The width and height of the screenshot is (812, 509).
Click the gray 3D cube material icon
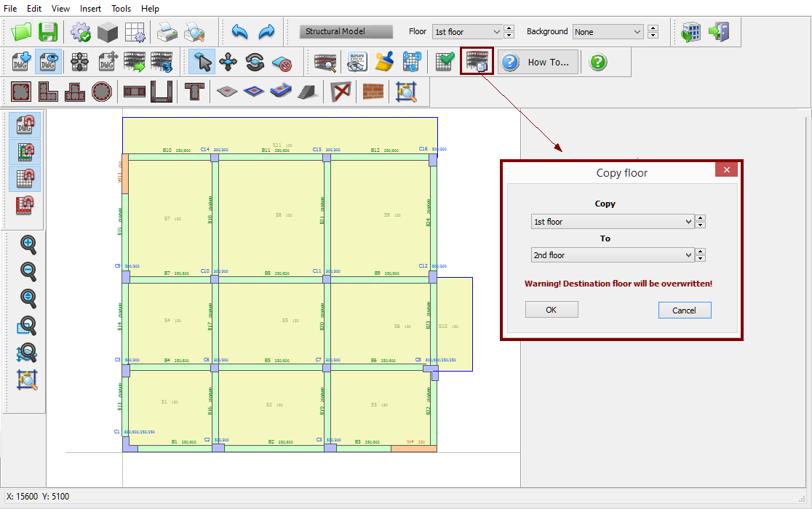pos(108,32)
